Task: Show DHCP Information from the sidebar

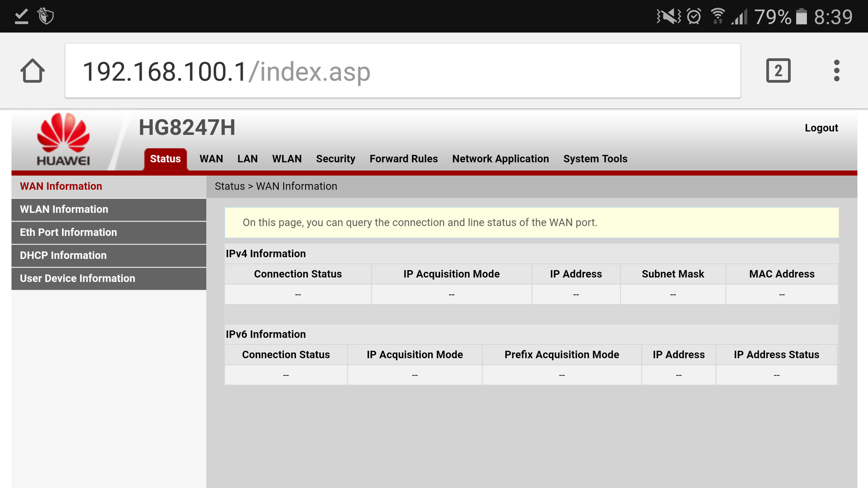Action: click(x=109, y=256)
